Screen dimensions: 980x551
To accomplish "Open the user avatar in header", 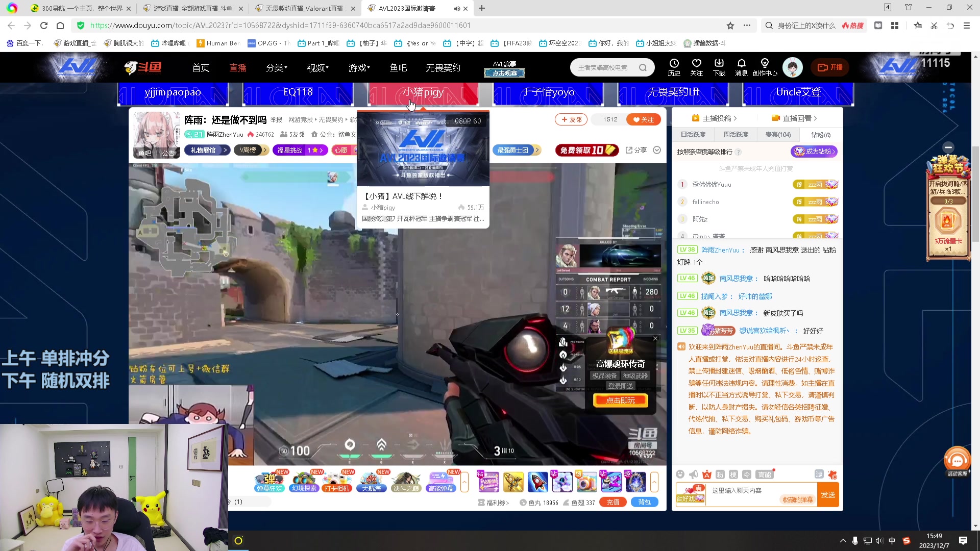I will [792, 67].
